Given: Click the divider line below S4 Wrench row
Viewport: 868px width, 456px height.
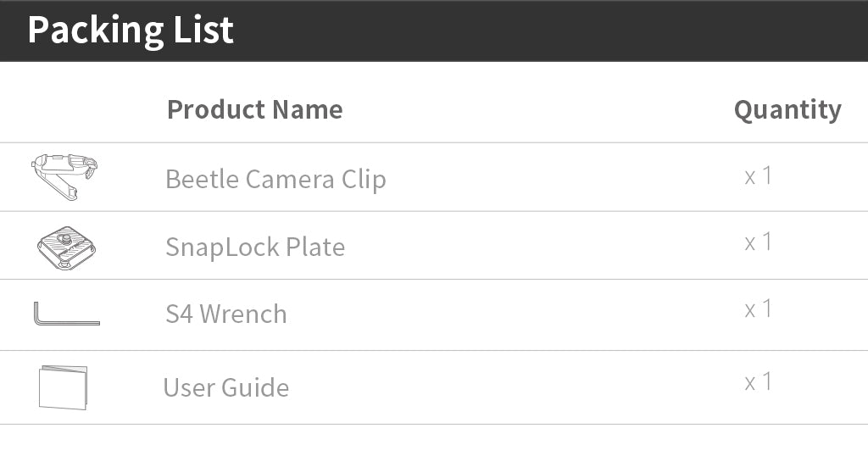Looking at the screenshot, I should (x=434, y=350).
